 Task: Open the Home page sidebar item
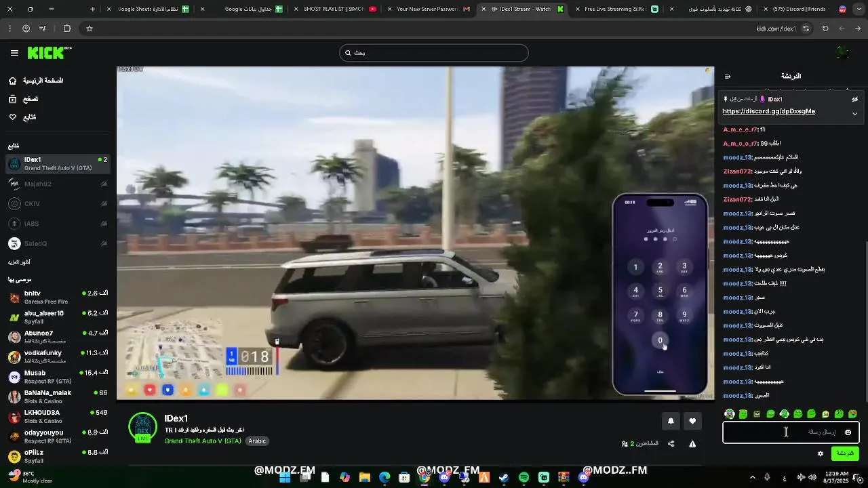pos(37,81)
